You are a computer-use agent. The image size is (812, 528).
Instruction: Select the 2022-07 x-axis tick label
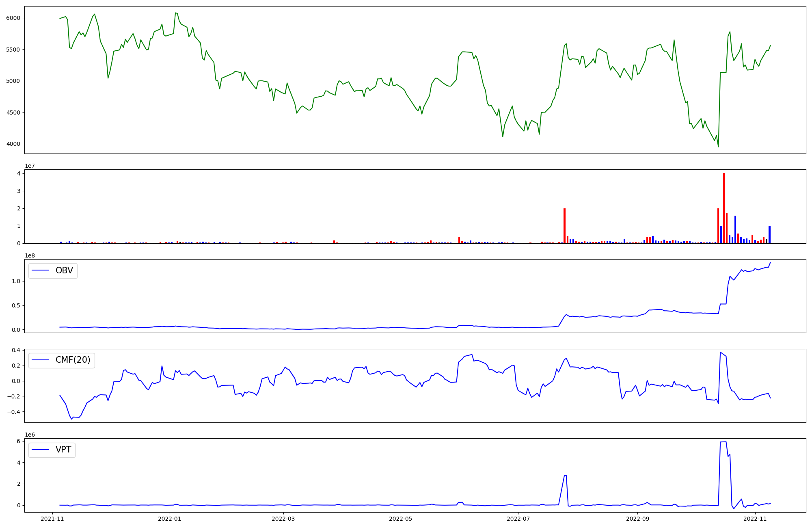point(518,519)
